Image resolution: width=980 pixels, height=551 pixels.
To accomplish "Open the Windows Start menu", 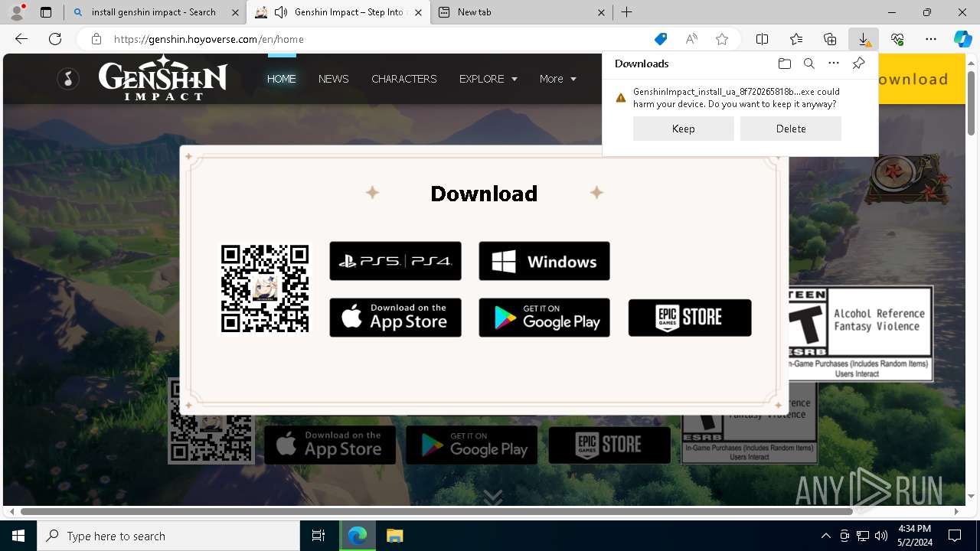I will (x=18, y=536).
